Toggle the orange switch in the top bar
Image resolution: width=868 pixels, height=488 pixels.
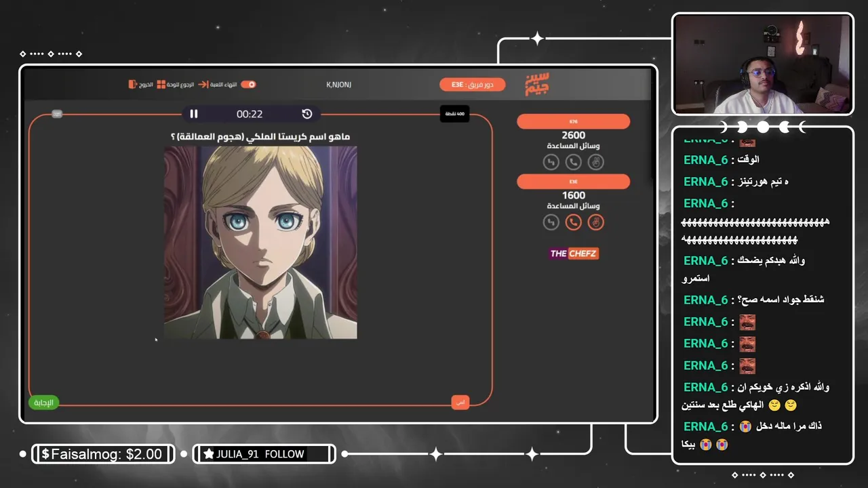coord(248,84)
